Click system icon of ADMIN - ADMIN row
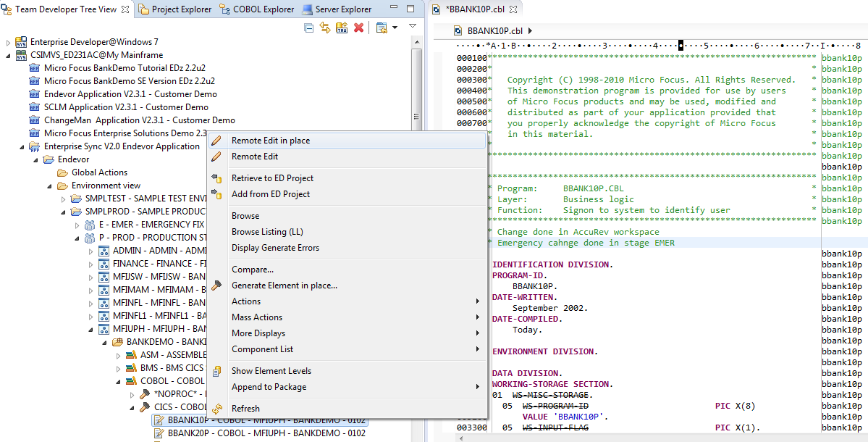The width and height of the screenshot is (868, 442). click(x=104, y=251)
